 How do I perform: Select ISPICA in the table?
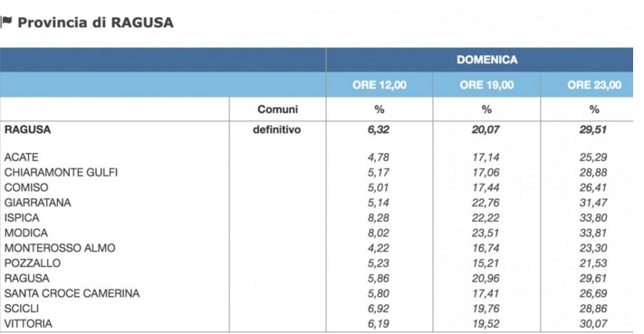click(x=22, y=218)
